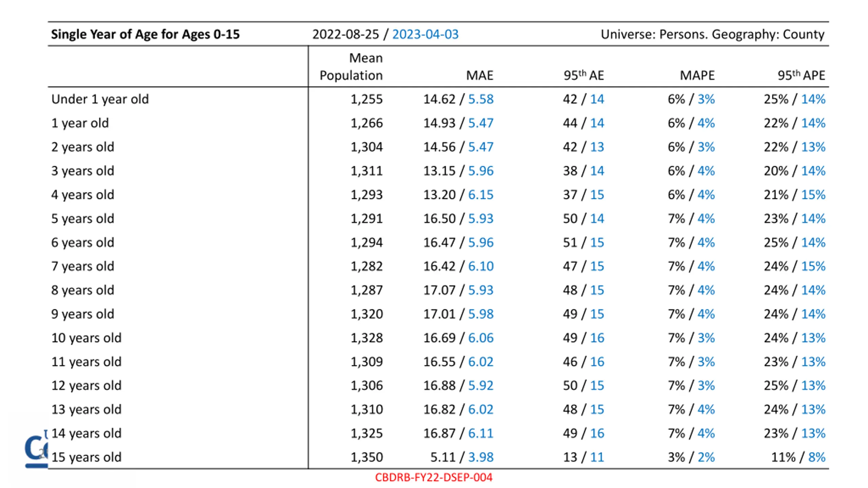The width and height of the screenshot is (868, 488).
Task: Click the 8% value in 95th APE column
Action: click(816, 457)
